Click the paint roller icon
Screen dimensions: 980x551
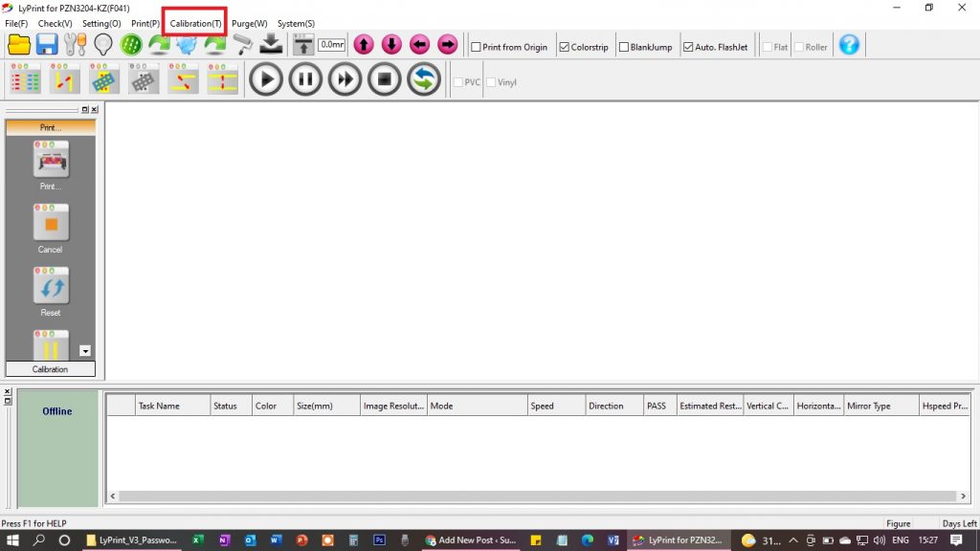[243, 45]
